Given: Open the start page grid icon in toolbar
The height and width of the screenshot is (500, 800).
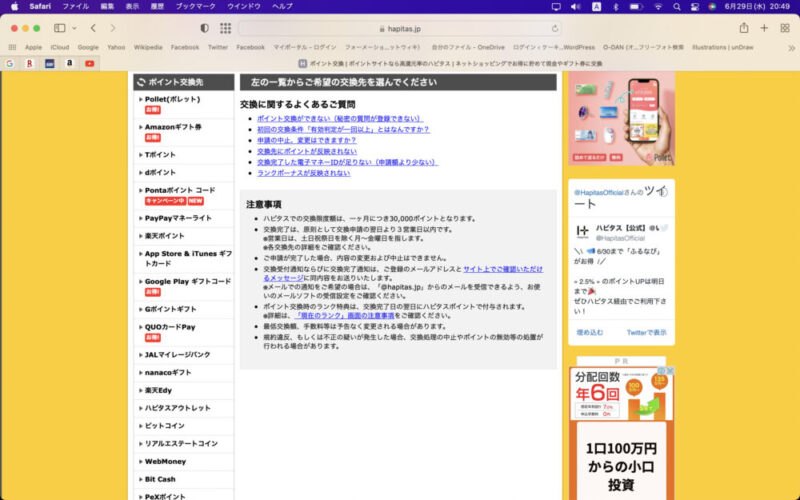Looking at the screenshot, I should click(x=226, y=28).
